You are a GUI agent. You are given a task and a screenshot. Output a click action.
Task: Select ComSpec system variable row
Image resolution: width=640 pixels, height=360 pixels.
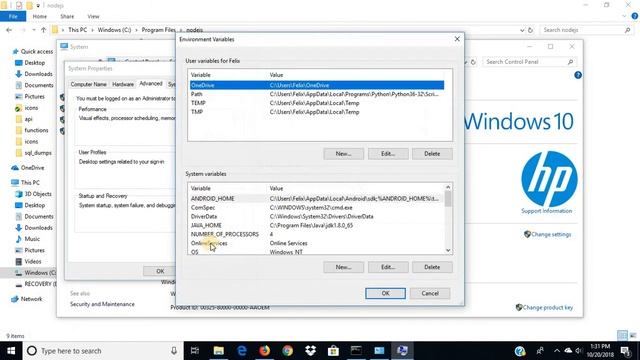tap(317, 208)
